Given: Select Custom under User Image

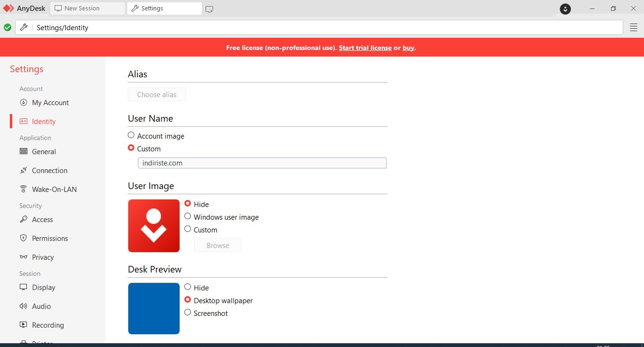Looking at the screenshot, I should 188,229.
